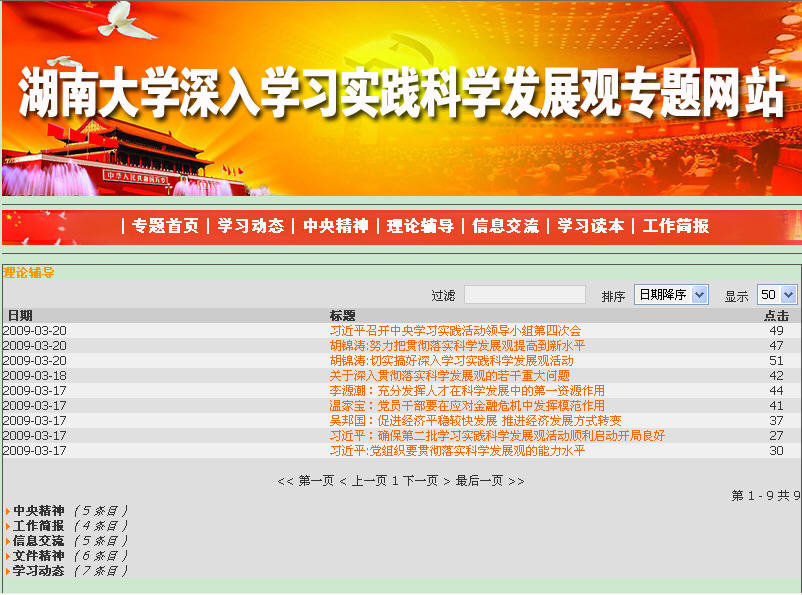
Task: Click the arrow icon beside 文件精神 category
Action: tap(8, 556)
